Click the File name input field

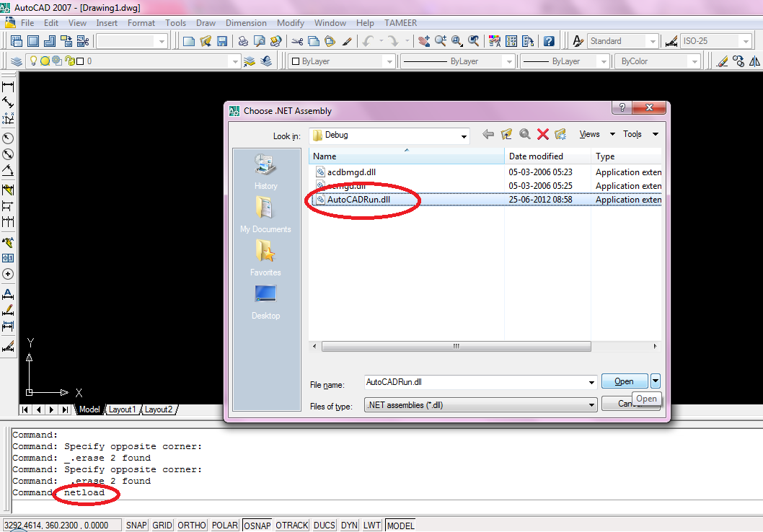click(475, 382)
